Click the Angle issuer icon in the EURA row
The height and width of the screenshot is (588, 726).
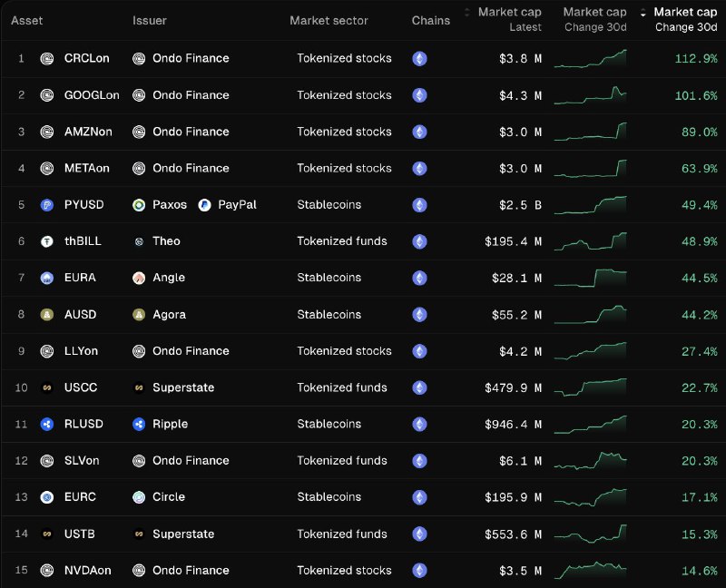(x=138, y=278)
